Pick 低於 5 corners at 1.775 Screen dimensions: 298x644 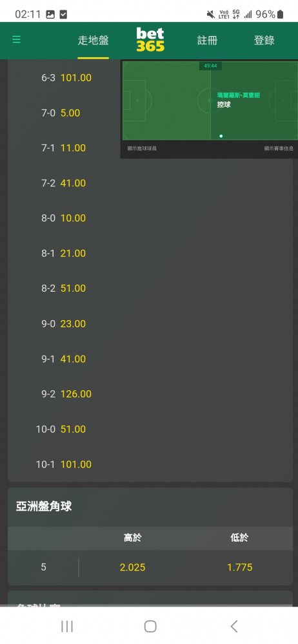pyautogui.click(x=239, y=567)
